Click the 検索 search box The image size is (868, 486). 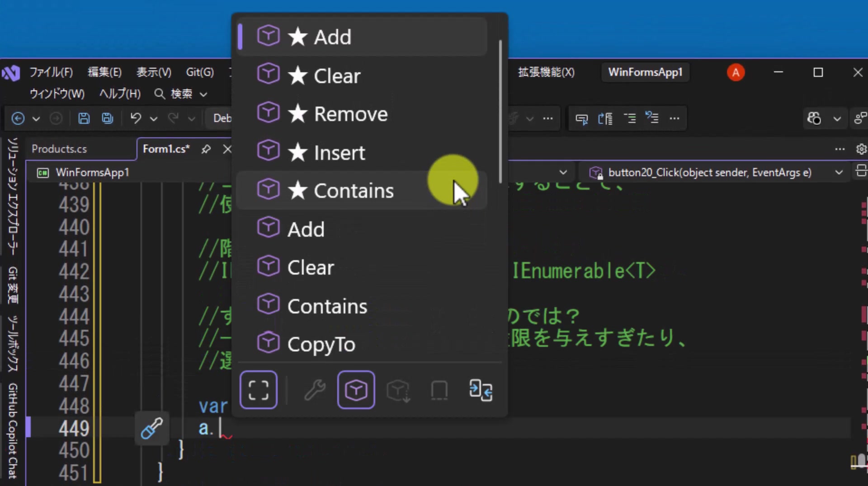pos(181,93)
